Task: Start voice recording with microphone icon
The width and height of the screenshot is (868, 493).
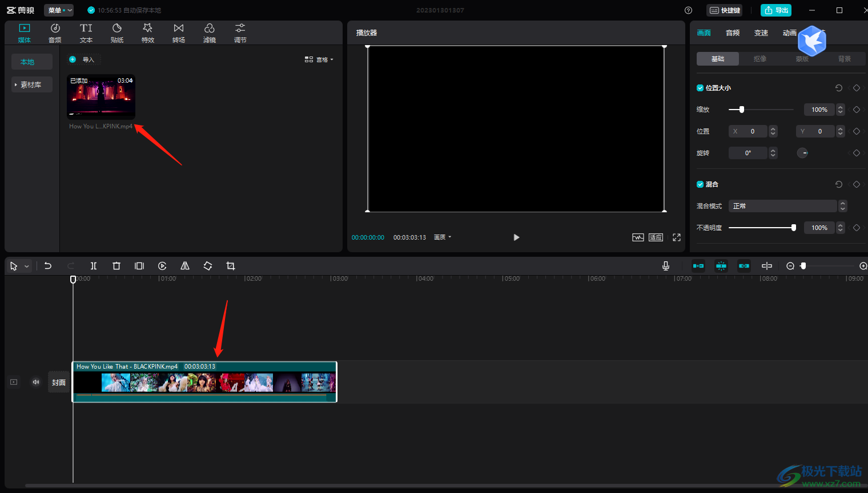Action: (x=666, y=266)
